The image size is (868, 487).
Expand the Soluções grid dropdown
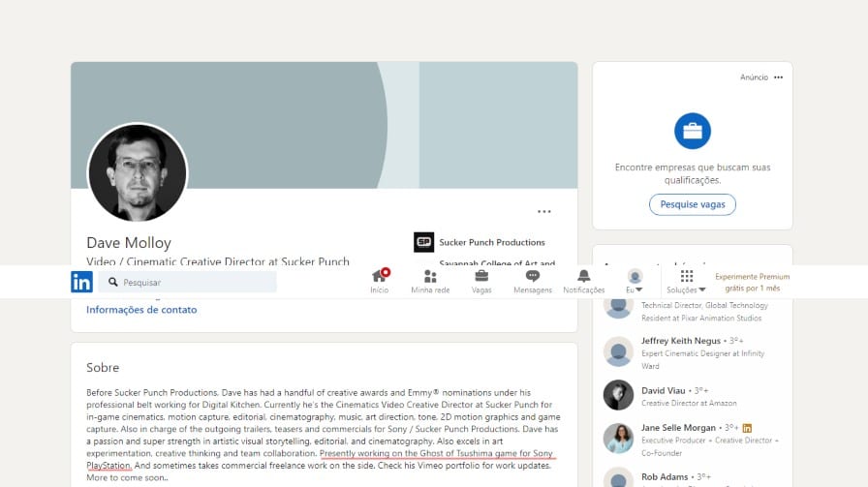tap(687, 281)
